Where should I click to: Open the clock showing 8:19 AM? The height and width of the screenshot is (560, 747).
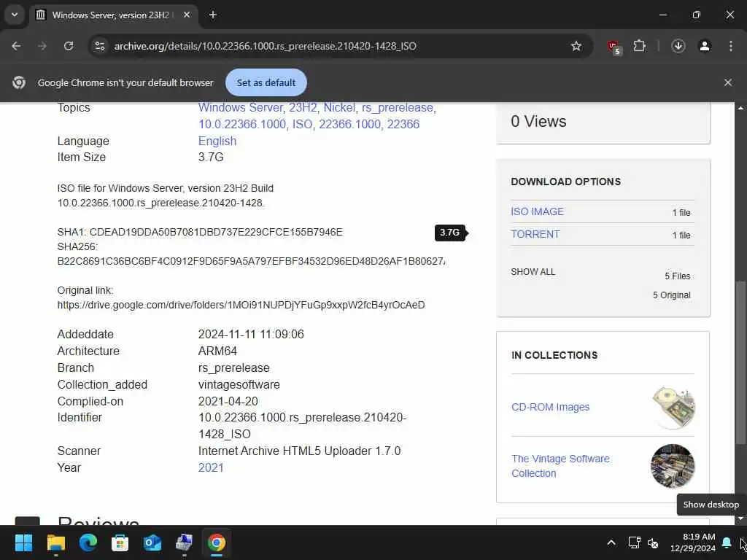pyautogui.click(x=693, y=542)
